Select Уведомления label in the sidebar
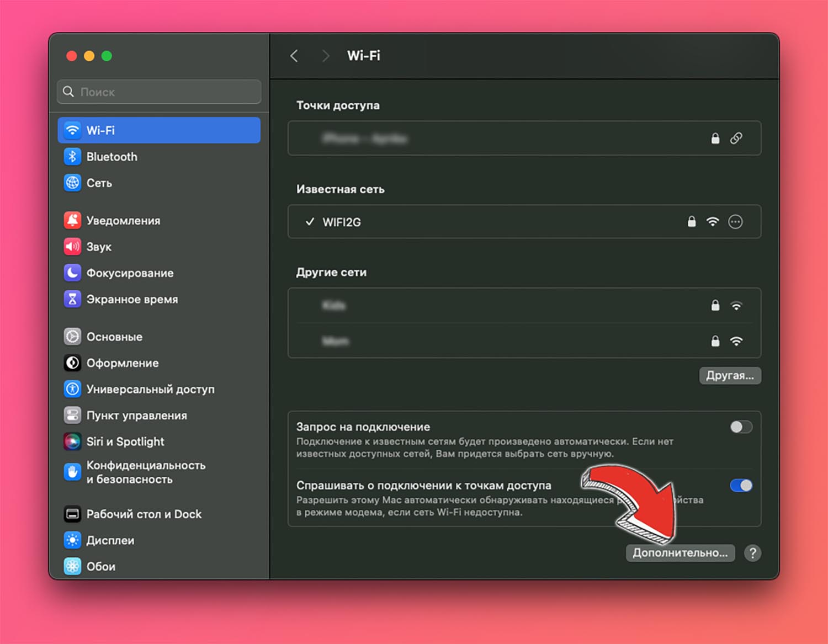Viewport: 828px width, 644px height. coord(124,221)
